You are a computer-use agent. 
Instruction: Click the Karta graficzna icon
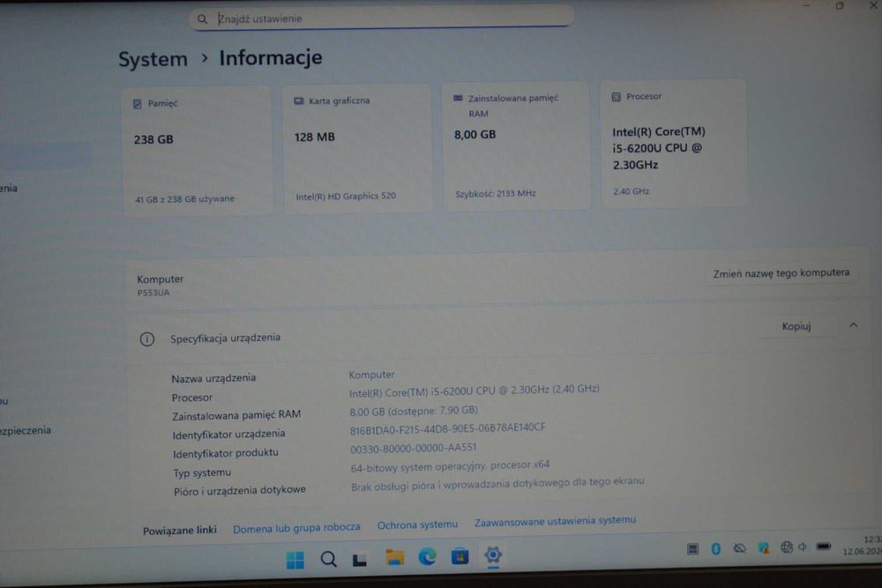pos(299,101)
